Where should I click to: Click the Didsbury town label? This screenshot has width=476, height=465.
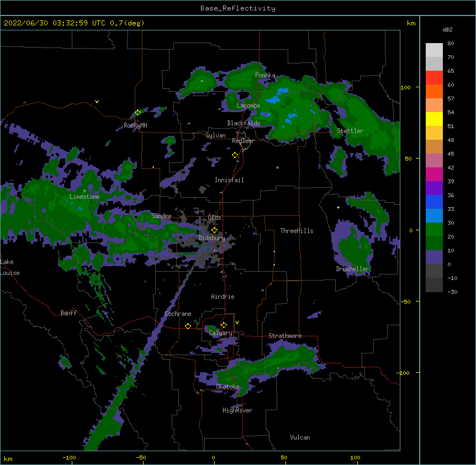pyautogui.click(x=211, y=238)
